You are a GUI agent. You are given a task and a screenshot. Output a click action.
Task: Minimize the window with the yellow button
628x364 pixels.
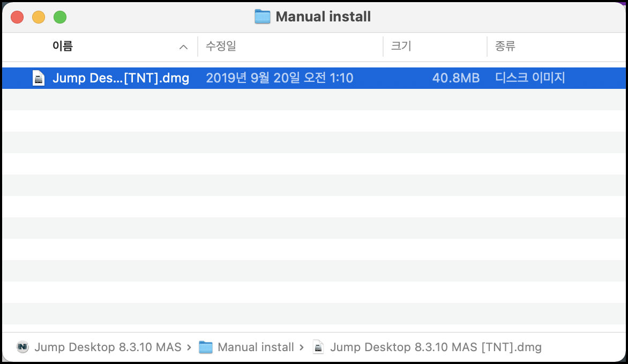[x=39, y=17]
